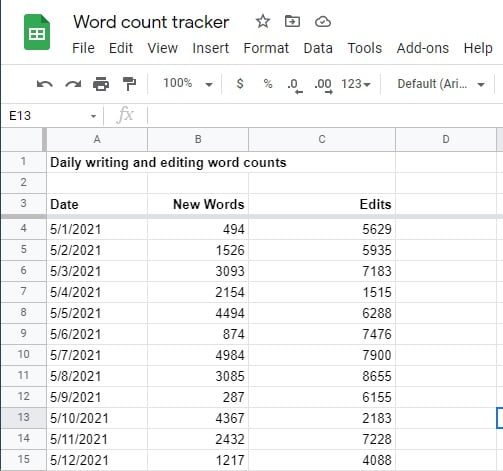Expand the 123 number format dropdown
This screenshot has height=471, width=503.
click(356, 84)
